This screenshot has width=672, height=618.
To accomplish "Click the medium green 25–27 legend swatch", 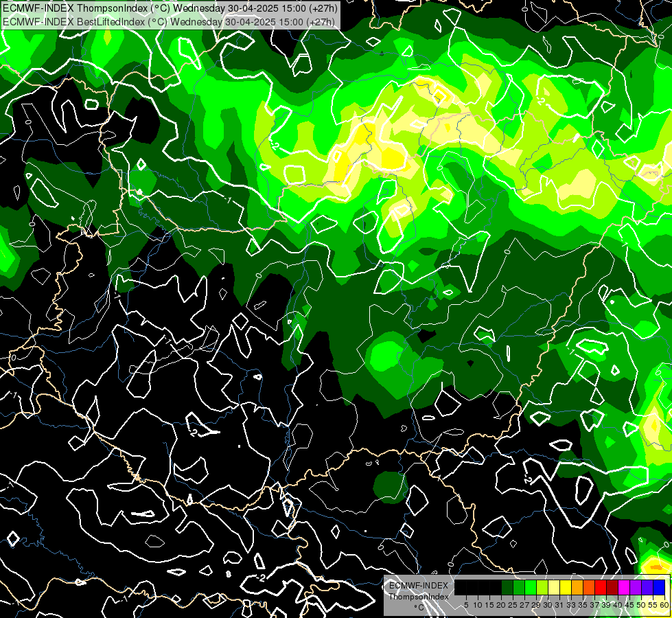I will pos(519,588).
